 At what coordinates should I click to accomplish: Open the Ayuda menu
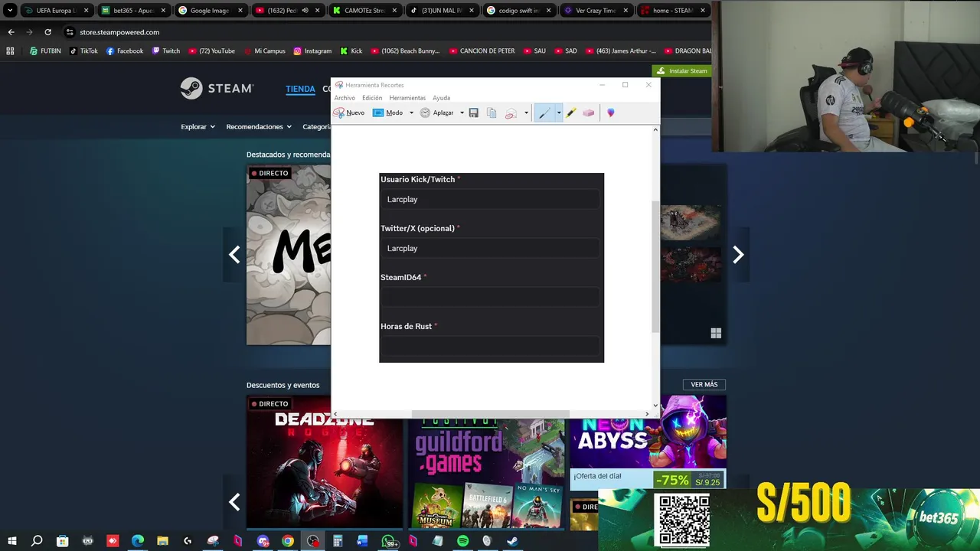point(441,98)
